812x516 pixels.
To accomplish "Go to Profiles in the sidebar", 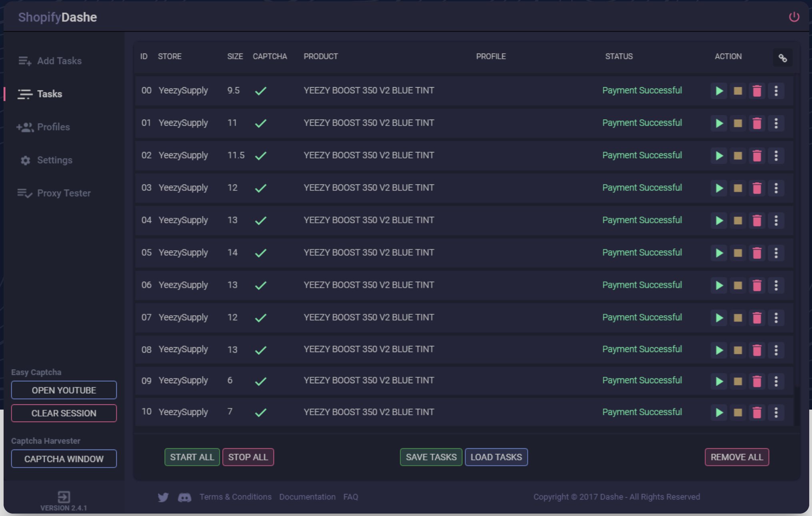I will [x=43, y=127].
